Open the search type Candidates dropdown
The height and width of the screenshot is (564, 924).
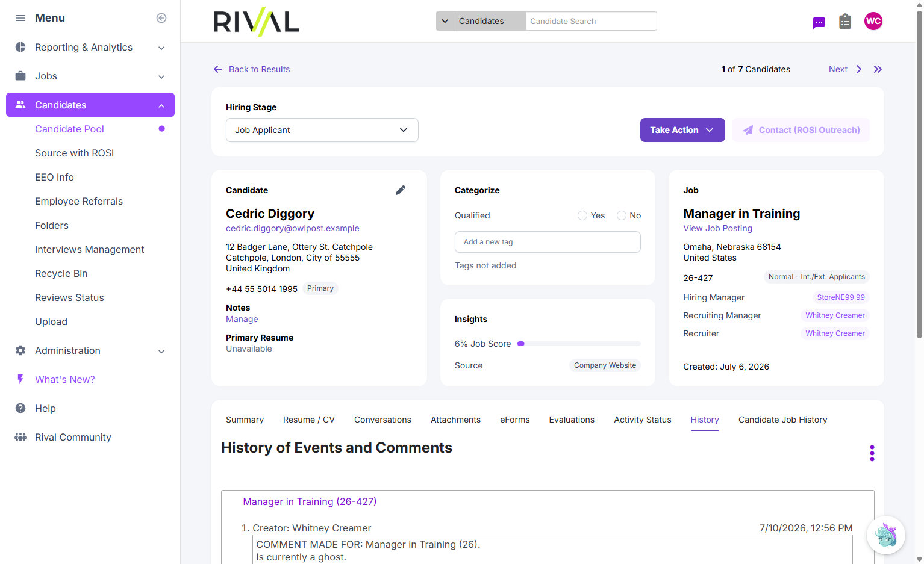[x=481, y=21]
